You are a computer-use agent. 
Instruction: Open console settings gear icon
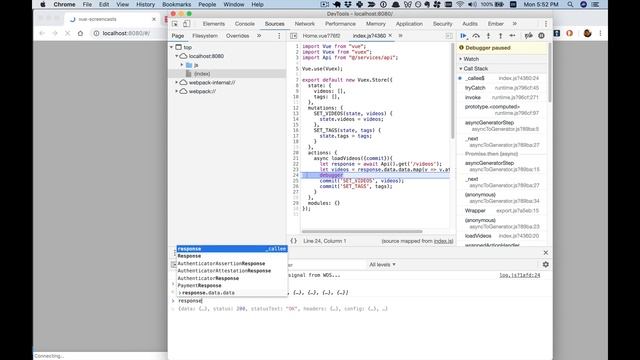pyautogui.click(x=546, y=264)
